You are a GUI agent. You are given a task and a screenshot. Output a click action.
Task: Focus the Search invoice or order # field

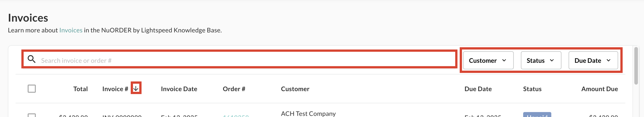245,61
